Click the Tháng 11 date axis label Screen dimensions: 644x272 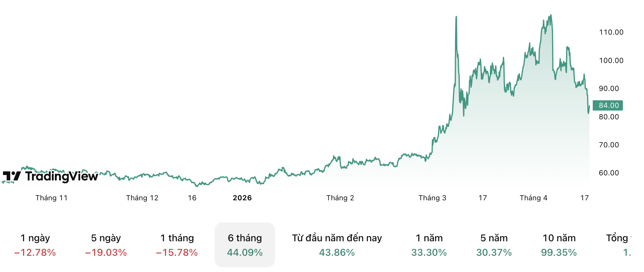52,198
